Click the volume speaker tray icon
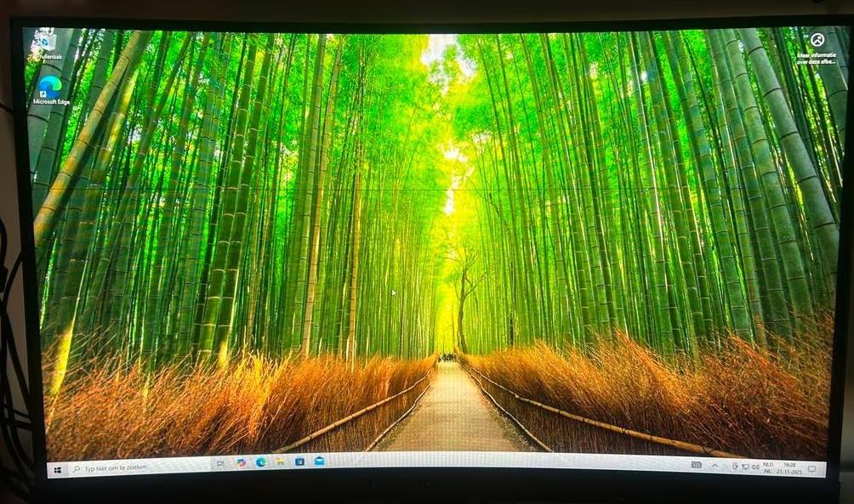 click(756, 467)
